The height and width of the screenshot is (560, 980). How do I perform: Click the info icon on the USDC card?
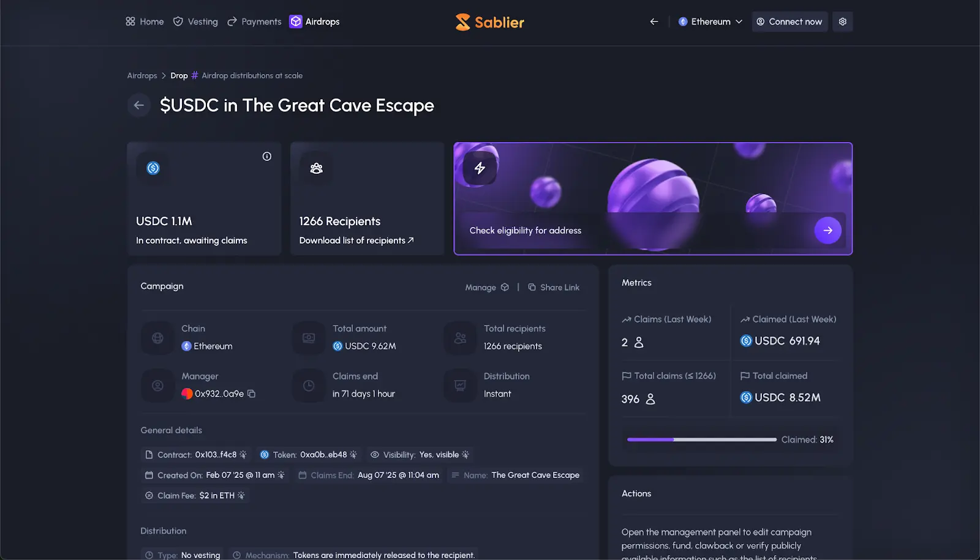click(x=267, y=156)
